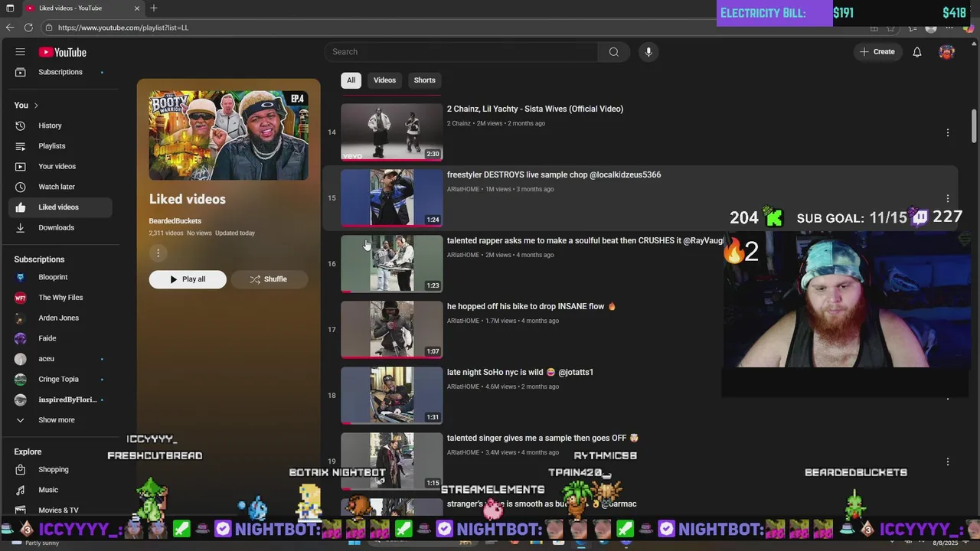Expand the You section chevron
Screen dimensions: 980x551
[36, 106]
